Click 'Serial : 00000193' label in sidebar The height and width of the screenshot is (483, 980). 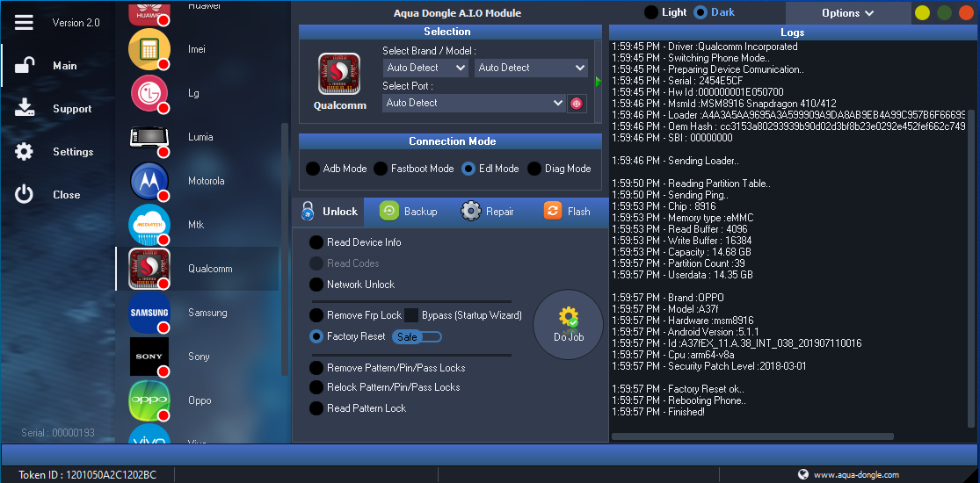click(57, 432)
